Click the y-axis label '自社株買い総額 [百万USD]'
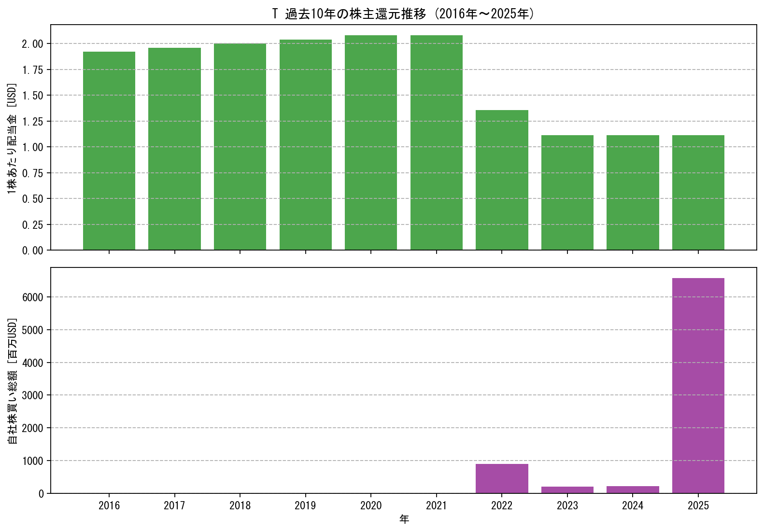The height and width of the screenshot is (532, 764). click(x=13, y=381)
